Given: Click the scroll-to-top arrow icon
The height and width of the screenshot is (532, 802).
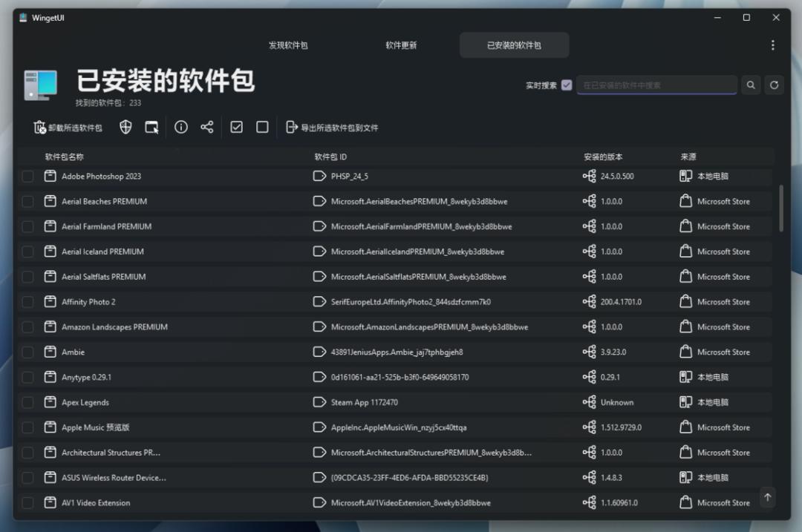Looking at the screenshot, I should (767, 497).
